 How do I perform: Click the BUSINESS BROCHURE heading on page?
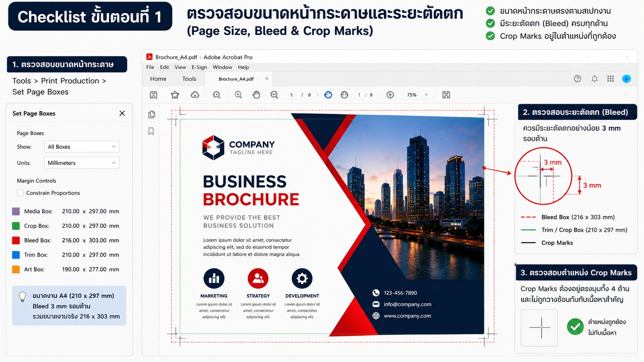(251, 190)
